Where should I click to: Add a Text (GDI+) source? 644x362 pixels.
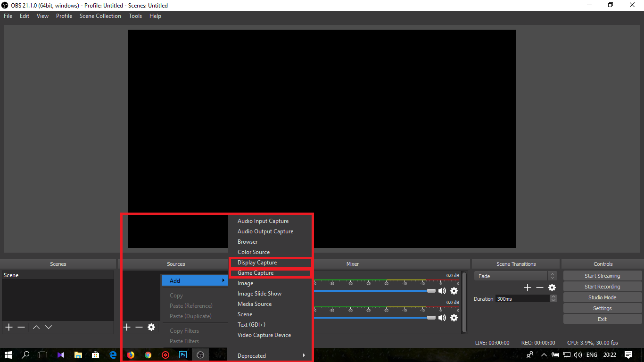271,325
